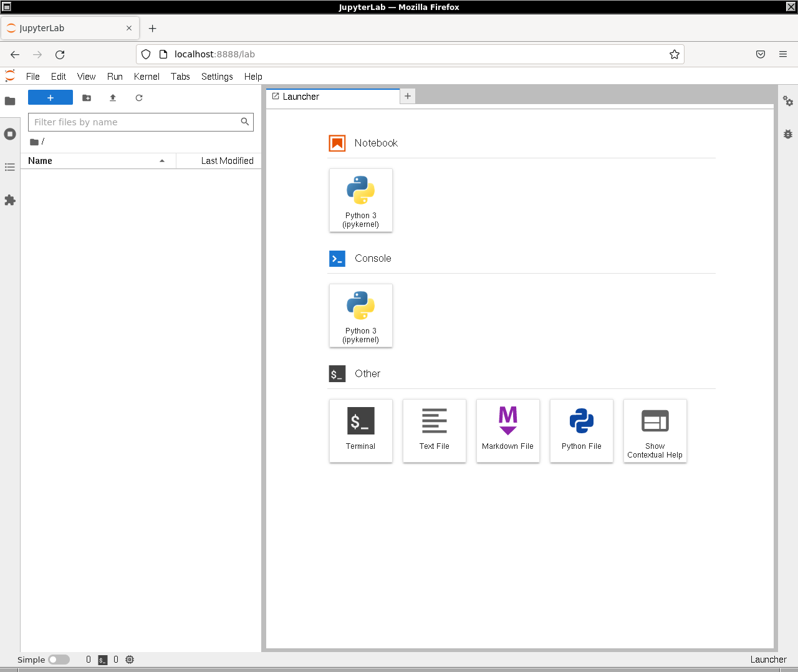798x672 pixels.
Task: Open the Kernel menu
Action: click(147, 77)
